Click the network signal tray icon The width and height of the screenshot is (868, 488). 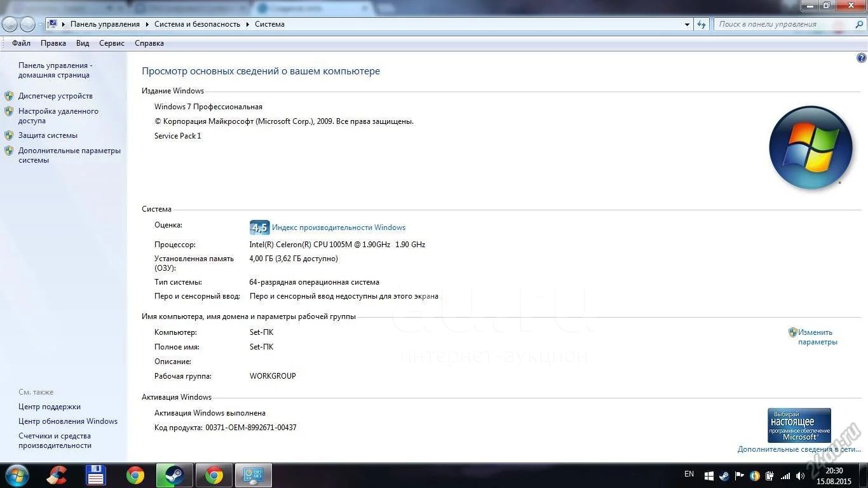[x=785, y=476]
